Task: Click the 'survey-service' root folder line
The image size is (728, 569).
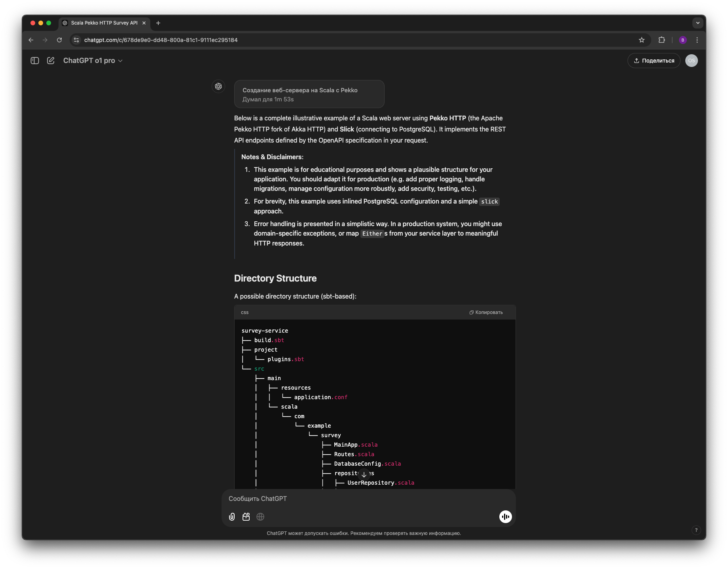Action: 265,331
